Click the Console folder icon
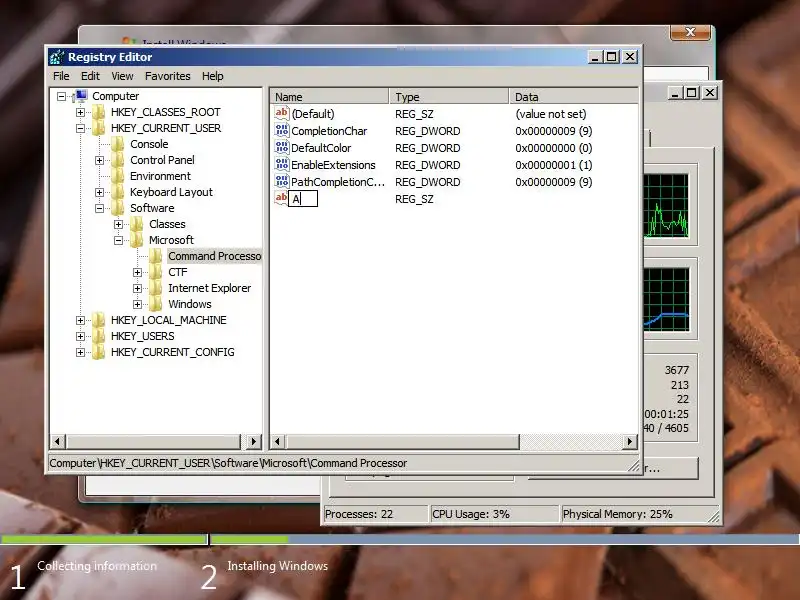This screenshot has height=600, width=800. point(118,144)
